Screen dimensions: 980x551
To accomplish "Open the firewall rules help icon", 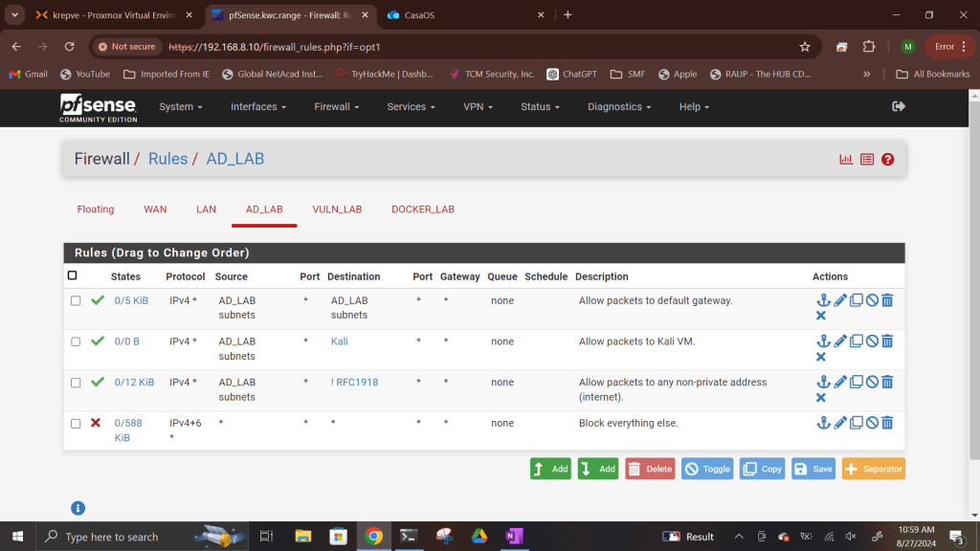I will 887,160.
